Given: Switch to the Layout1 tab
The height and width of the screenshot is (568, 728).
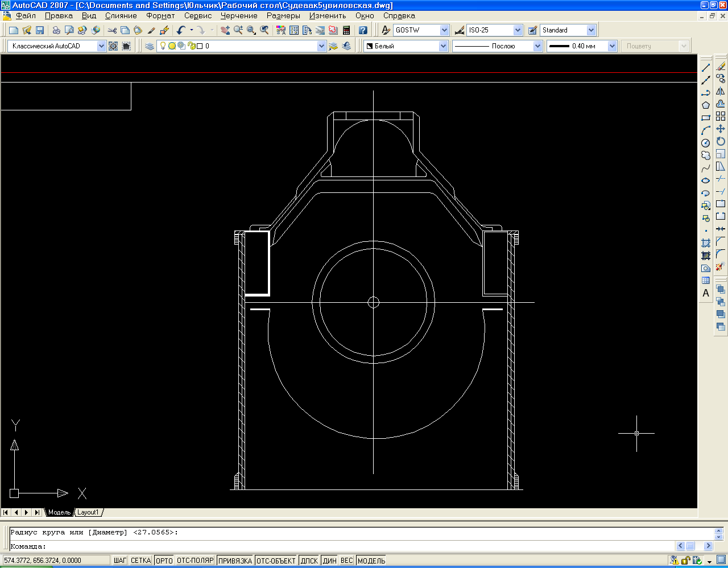Looking at the screenshot, I should coord(88,512).
